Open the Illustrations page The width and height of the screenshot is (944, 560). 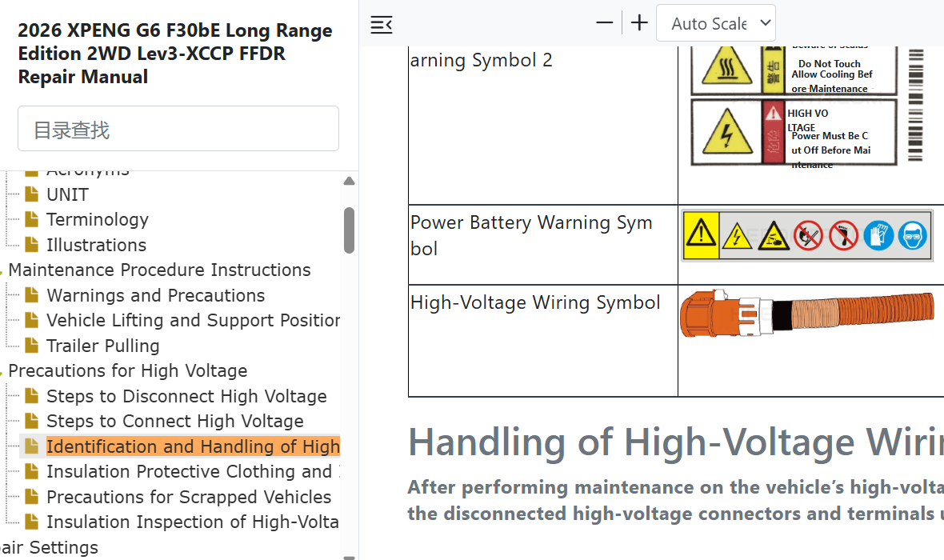(x=96, y=245)
